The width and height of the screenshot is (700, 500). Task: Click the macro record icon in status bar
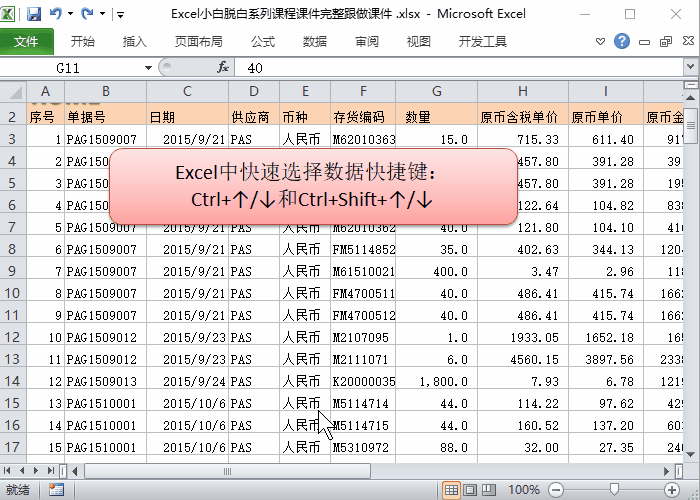tap(56, 490)
